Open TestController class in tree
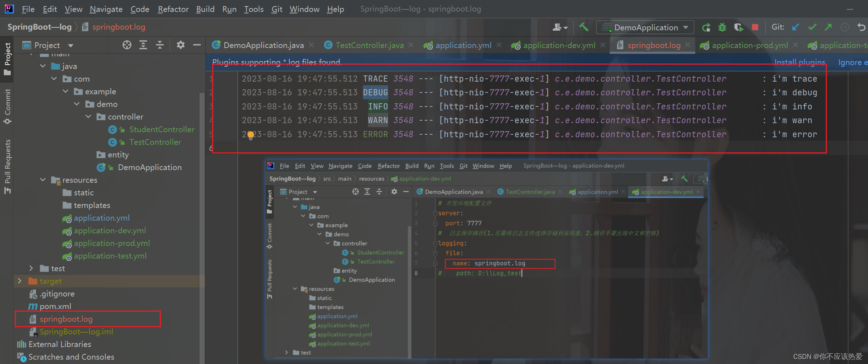The height and width of the screenshot is (364, 868). [155, 142]
